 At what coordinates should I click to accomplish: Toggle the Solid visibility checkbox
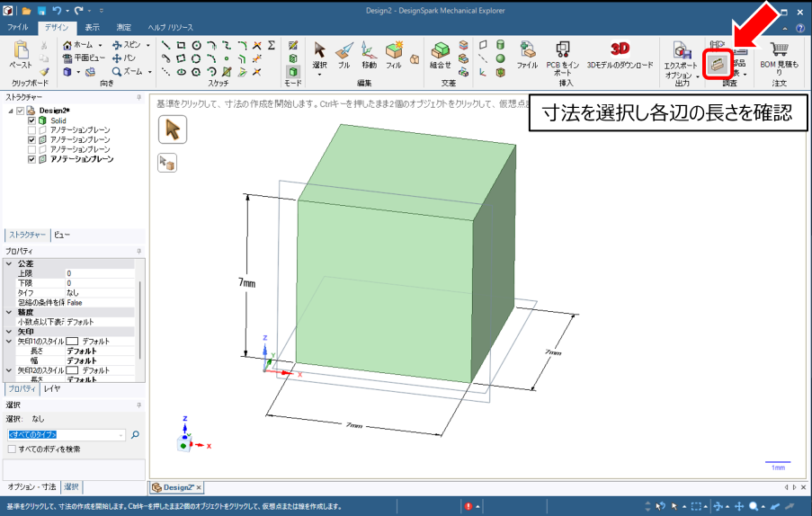(32, 120)
